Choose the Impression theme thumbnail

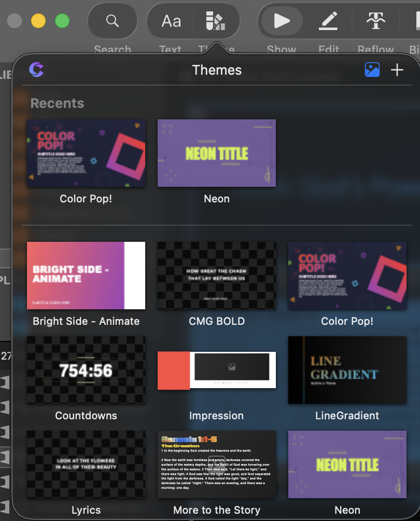(216, 370)
